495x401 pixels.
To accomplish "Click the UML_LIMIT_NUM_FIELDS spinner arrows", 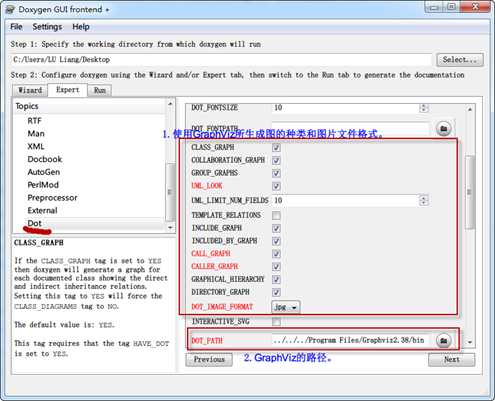I will tap(424, 200).
